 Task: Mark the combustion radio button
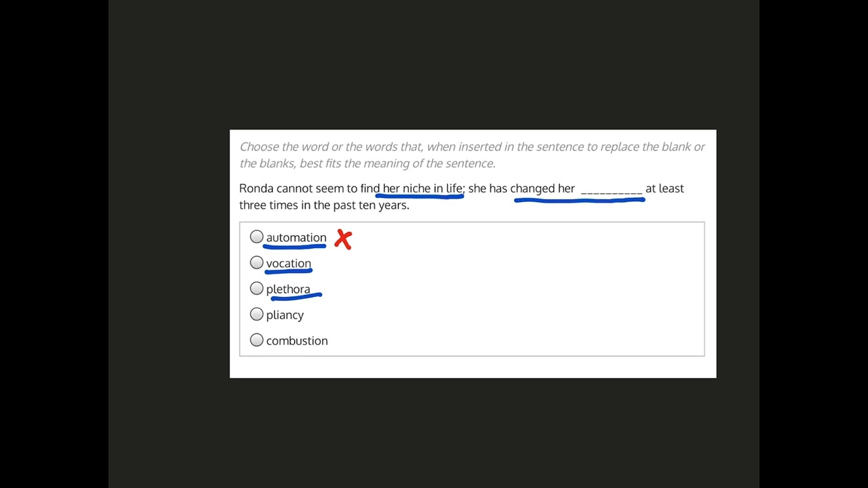tap(256, 340)
